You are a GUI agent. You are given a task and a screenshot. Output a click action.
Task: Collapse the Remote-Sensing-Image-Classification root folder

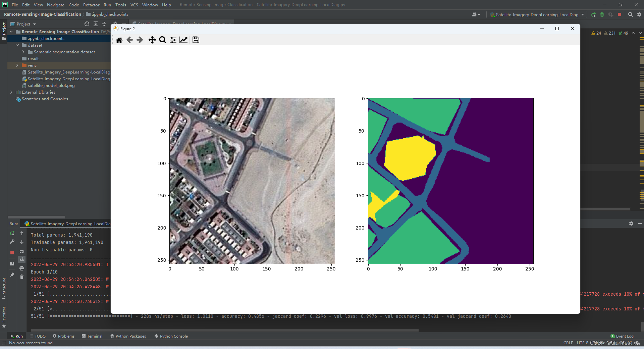pos(11,32)
